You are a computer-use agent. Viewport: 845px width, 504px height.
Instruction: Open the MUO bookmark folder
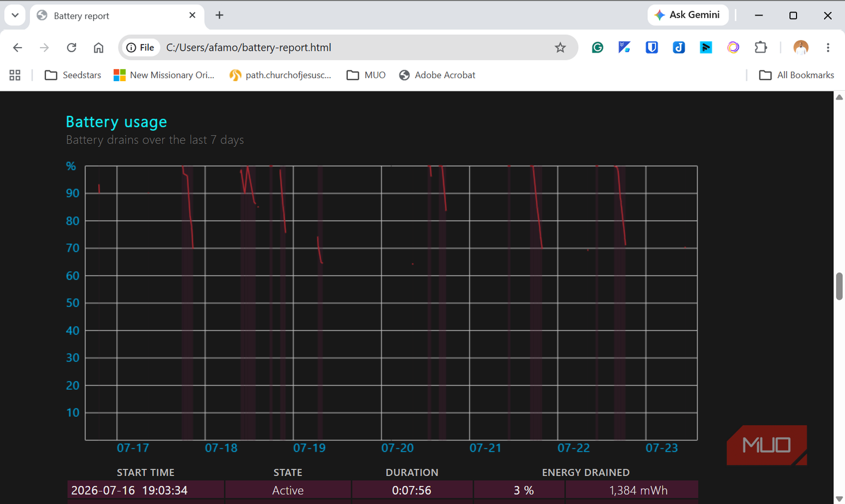[366, 75]
